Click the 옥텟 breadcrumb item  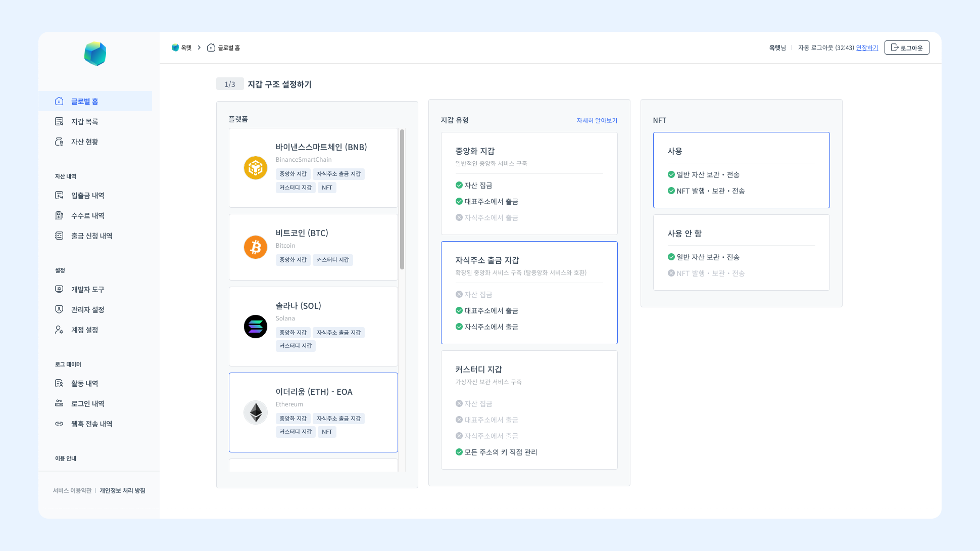click(182, 48)
